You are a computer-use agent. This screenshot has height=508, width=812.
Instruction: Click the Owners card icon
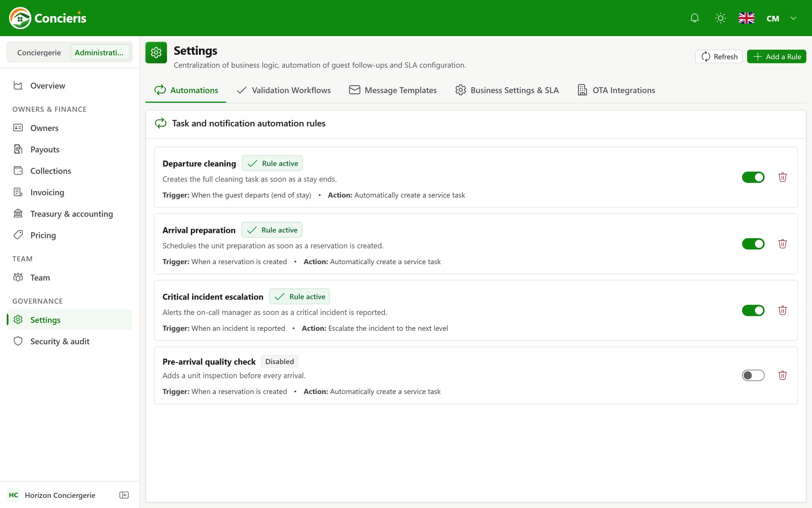pyautogui.click(x=18, y=128)
